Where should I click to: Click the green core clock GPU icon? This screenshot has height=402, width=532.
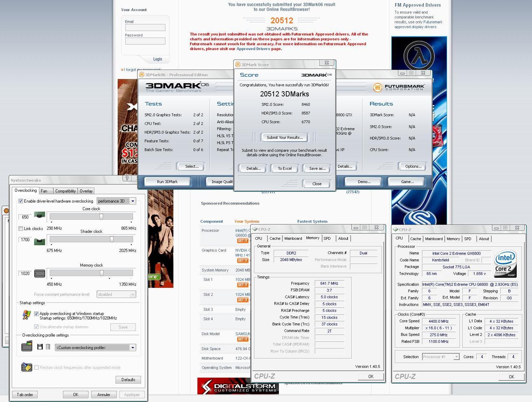coord(40,215)
